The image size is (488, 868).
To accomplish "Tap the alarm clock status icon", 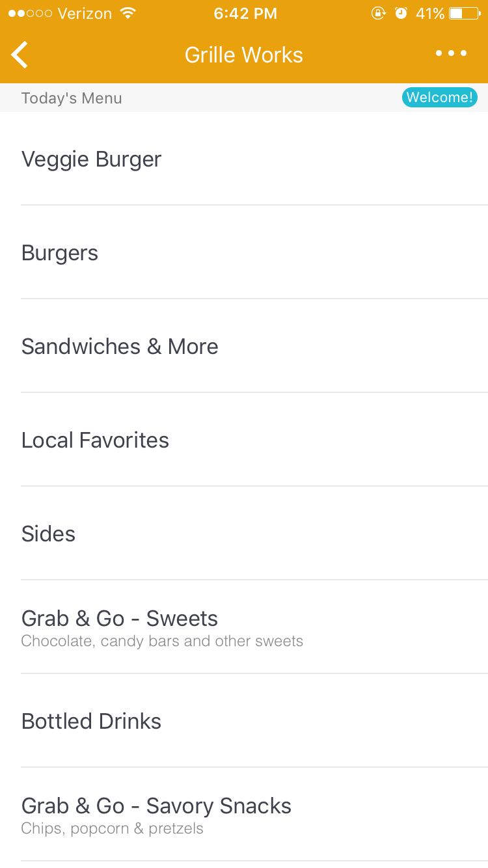I will pyautogui.click(x=401, y=14).
